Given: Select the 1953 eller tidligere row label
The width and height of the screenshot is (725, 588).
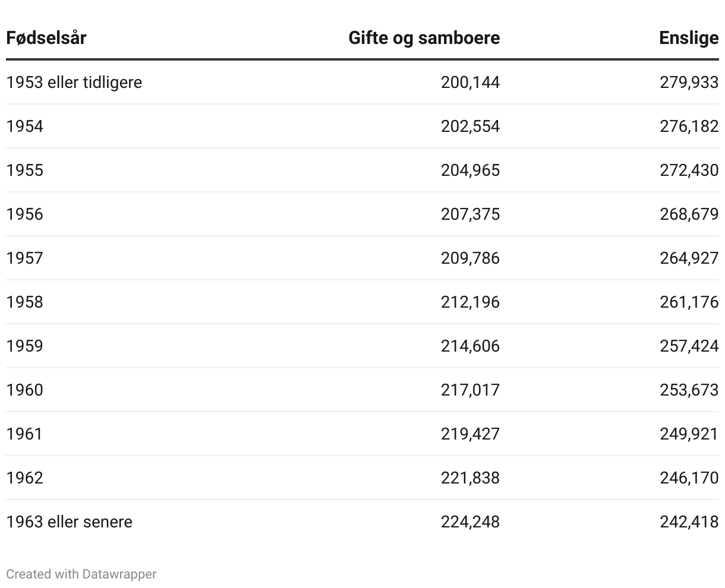Looking at the screenshot, I should click(x=74, y=82).
